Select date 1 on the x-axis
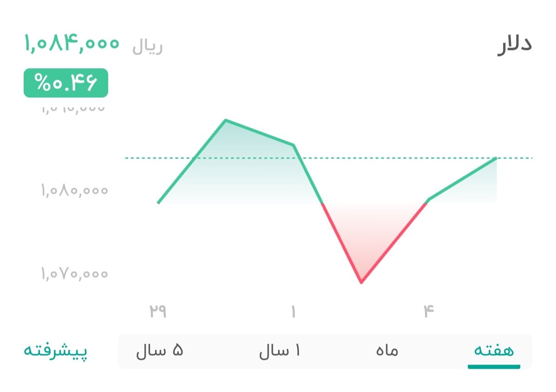 tap(293, 311)
